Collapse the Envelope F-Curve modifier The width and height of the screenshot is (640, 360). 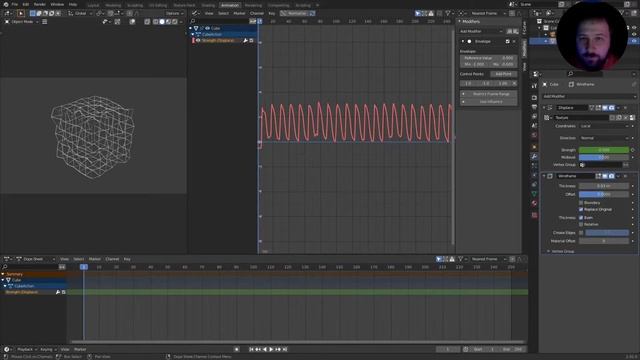(x=463, y=41)
